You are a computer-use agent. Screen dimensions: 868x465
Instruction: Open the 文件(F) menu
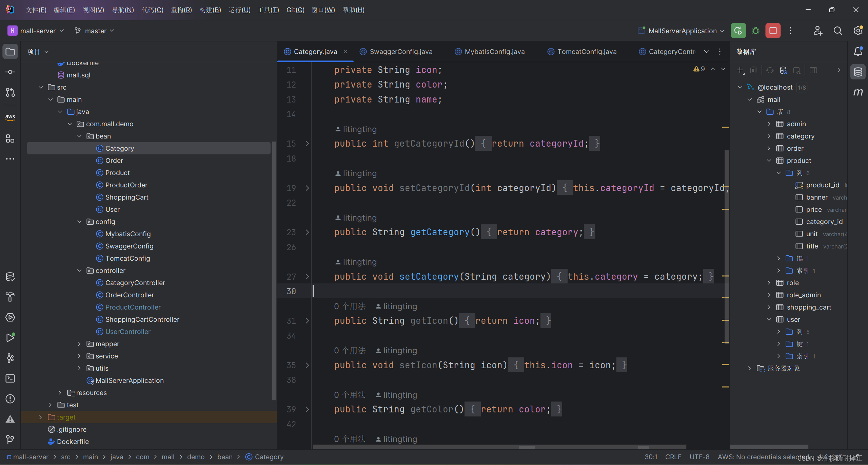(36, 10)
